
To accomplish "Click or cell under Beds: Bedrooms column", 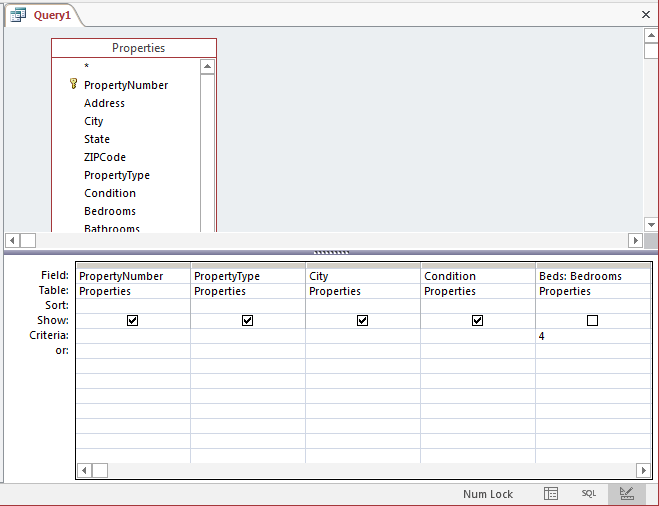I will 593,351.
